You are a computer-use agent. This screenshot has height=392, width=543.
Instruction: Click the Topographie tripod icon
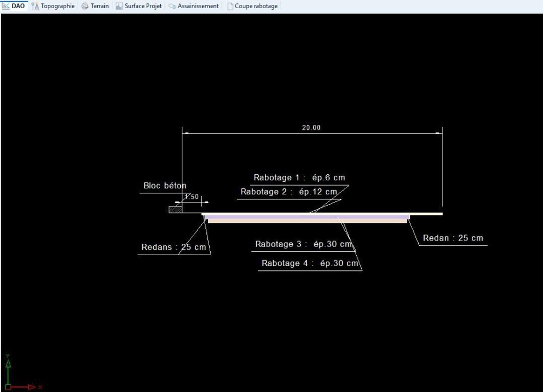click(35, 6)
